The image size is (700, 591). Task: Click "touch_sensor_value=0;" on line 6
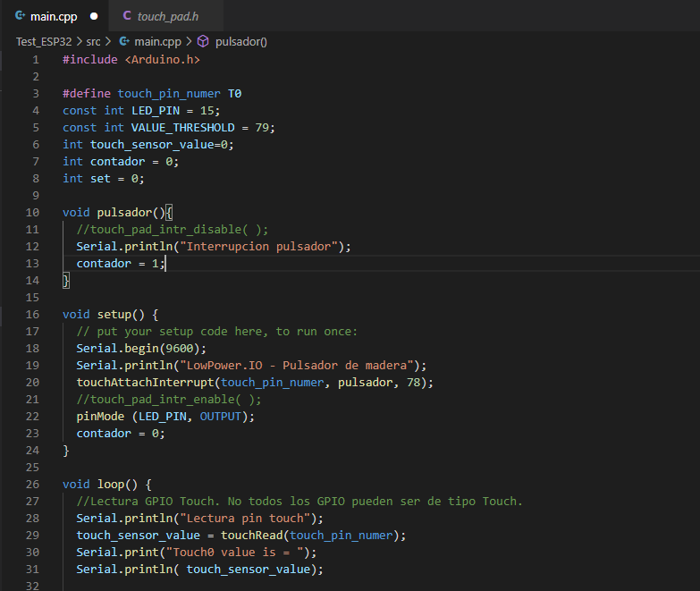click(162, 145)
